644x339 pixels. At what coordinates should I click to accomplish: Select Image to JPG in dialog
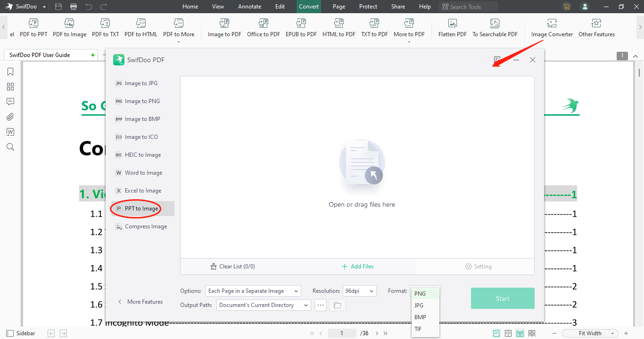pyautogui.click(x=142, y=83)
